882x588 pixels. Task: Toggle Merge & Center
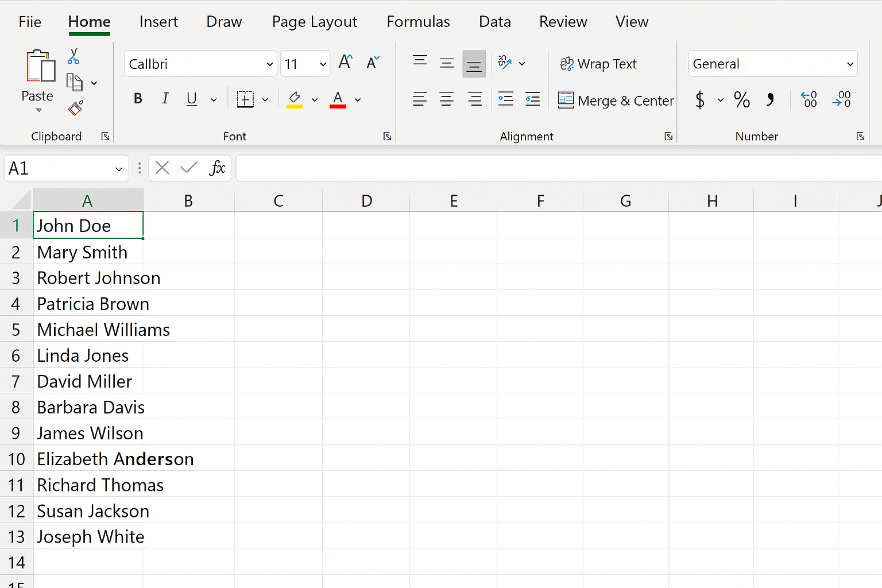(616, 100)
